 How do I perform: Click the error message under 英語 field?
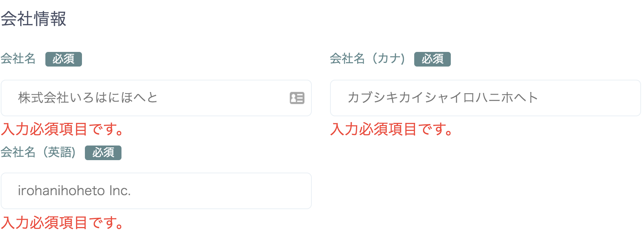tap(62, 223)
